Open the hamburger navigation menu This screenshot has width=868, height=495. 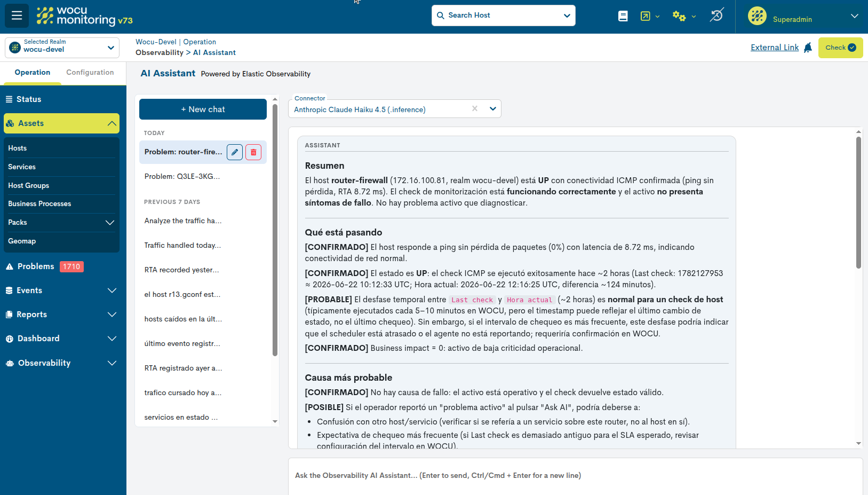tap(17, 15)
